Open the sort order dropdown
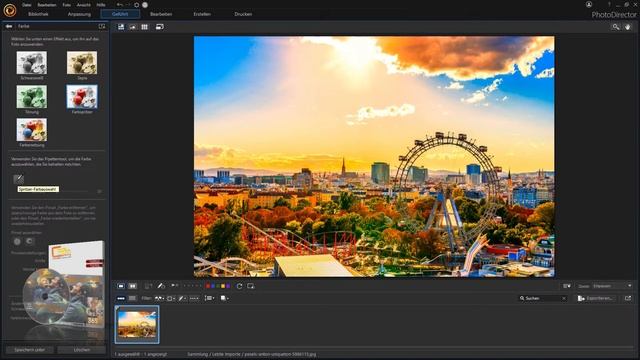This screenshot has height=360, width=640. pos(209,298)
